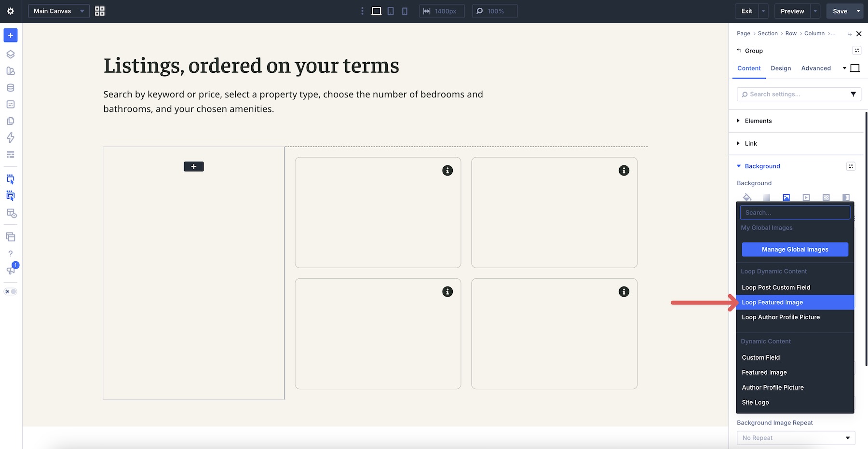The height and width of the screenshot is (449, 868).
Task: Click the black plus button in left column
Action: 194,166
